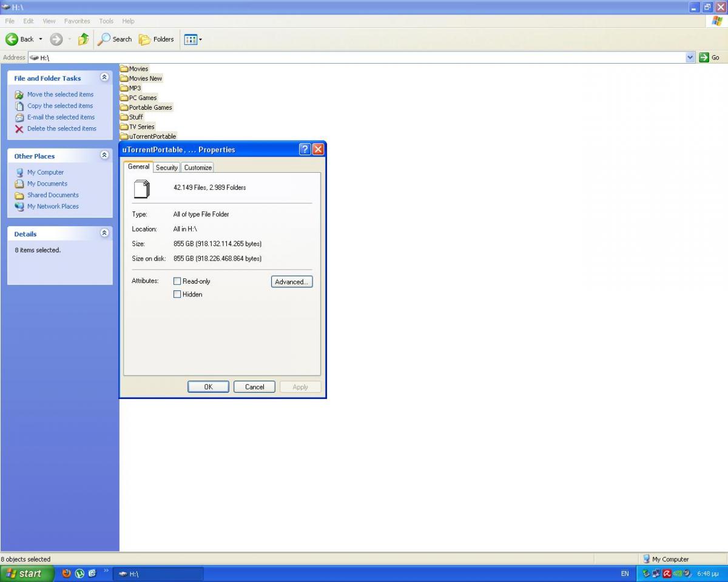This screenshot has width=728, height=582.
Task: Open the Help menu
Action: pos(128,21)
